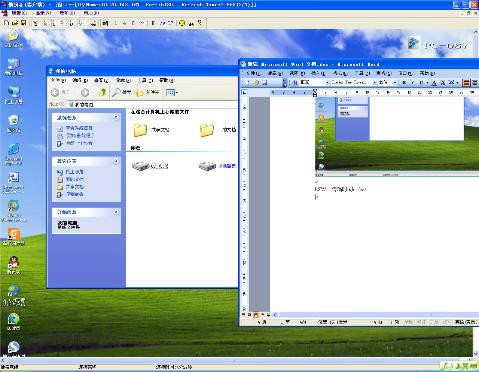Select the first hard disk drive in Explorer

tap(140, 166)
